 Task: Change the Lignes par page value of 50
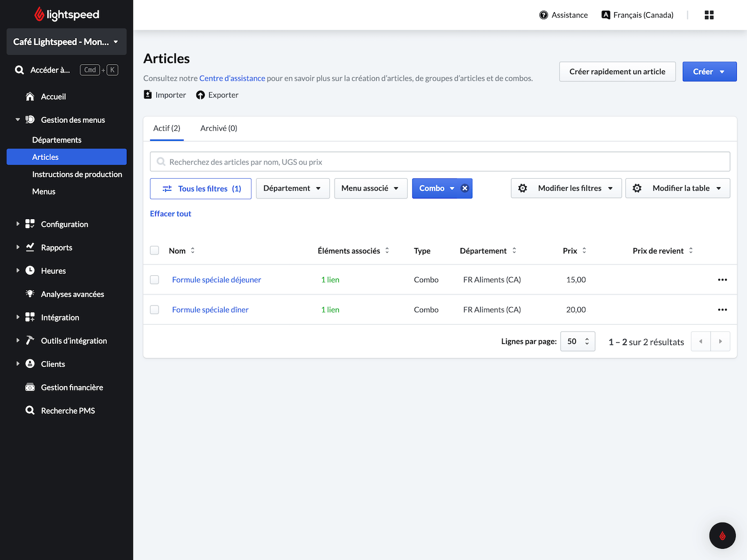(578, 341)
